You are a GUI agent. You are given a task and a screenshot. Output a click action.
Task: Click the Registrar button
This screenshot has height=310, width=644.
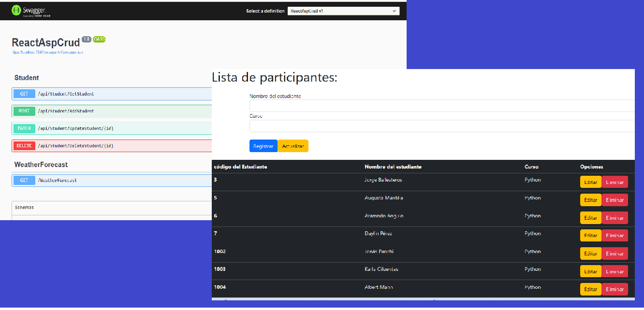coord(263,146)
